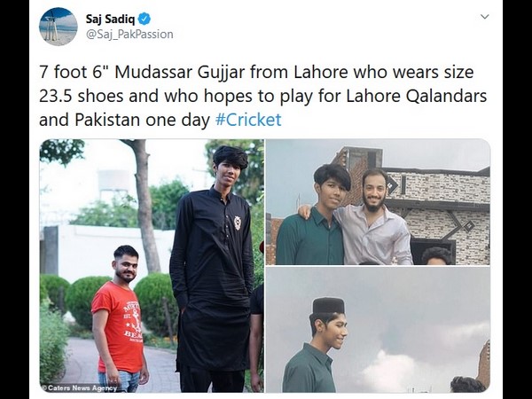Click the "7 foot 6"" text at tweet start

71,72
